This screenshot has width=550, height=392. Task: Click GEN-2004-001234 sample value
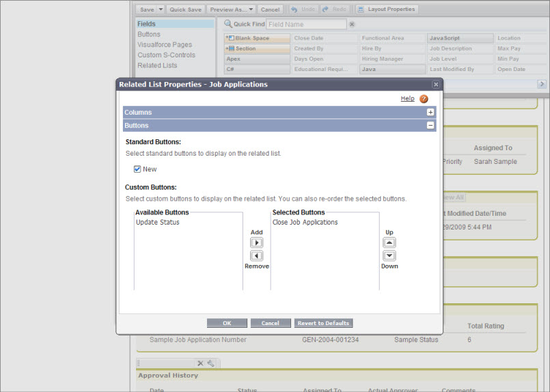[330, 340]
